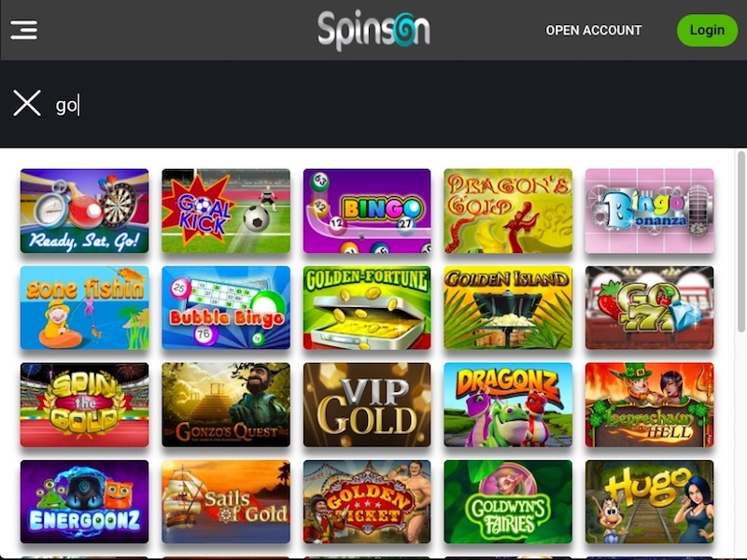Launch the Gonzo's Quest slot

pyautogui.click(x=226, y=405)
